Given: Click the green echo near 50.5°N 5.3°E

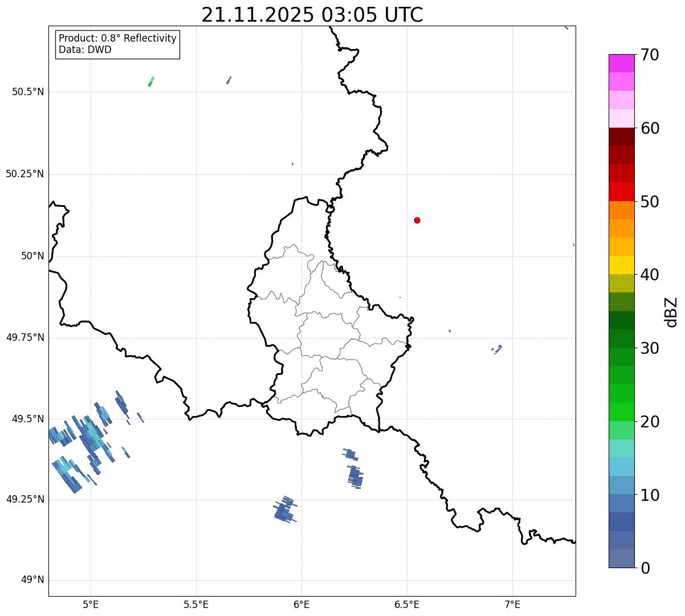Looking at the screenshot, I should [150, 82].
